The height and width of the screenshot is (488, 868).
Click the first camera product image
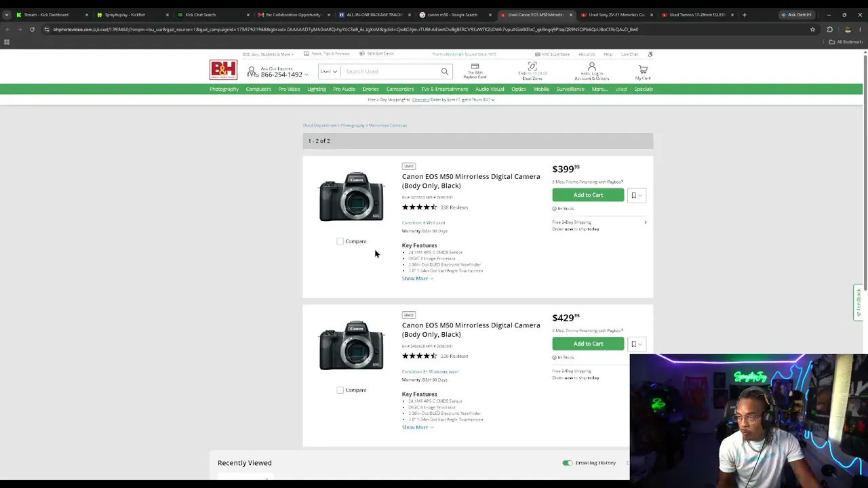[x=351, y=197]
